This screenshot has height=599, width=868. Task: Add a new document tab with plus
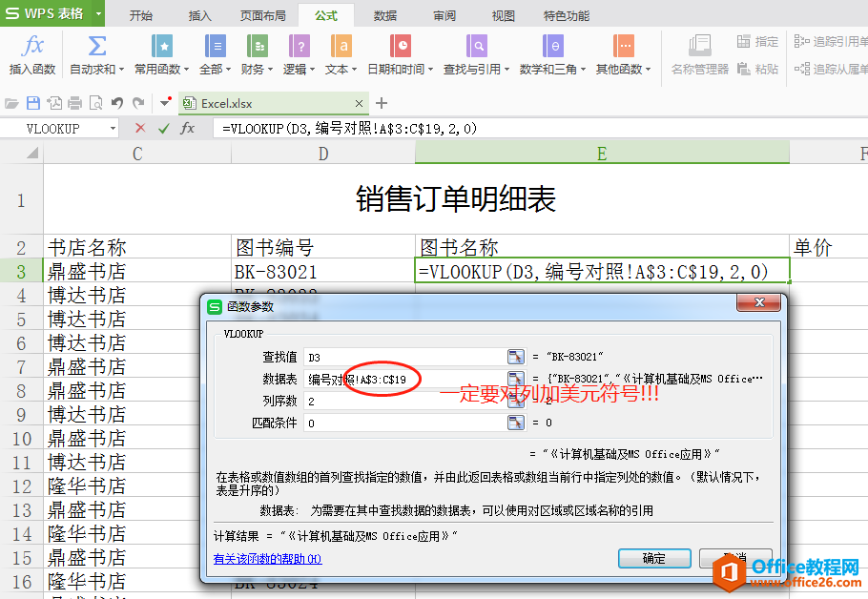pyautogui.click(x=382, y=103)
